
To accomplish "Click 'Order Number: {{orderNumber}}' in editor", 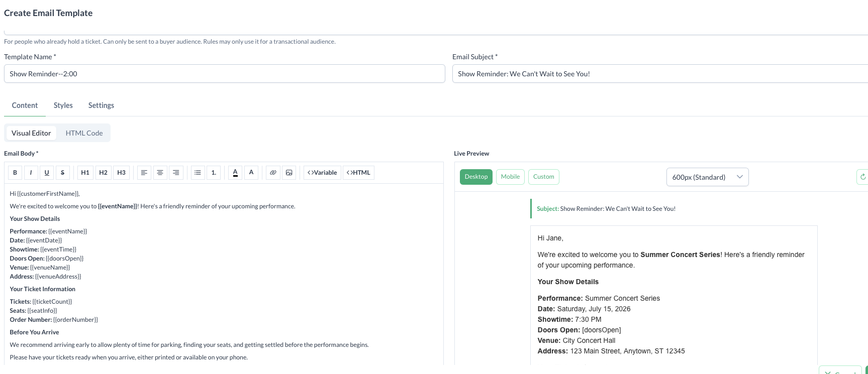I will coord(54,320).
